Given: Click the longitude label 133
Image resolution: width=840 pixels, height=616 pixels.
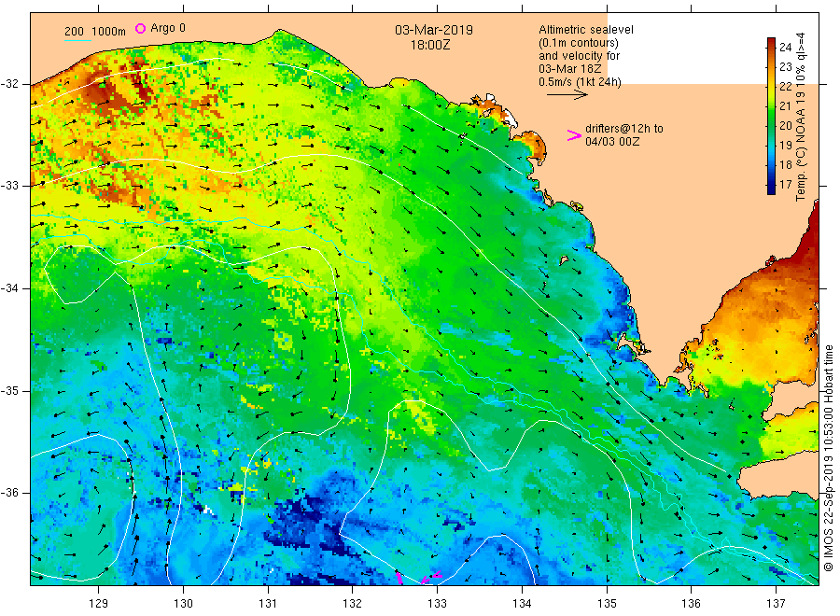Looking at the screenshot, I should (437, 604).
